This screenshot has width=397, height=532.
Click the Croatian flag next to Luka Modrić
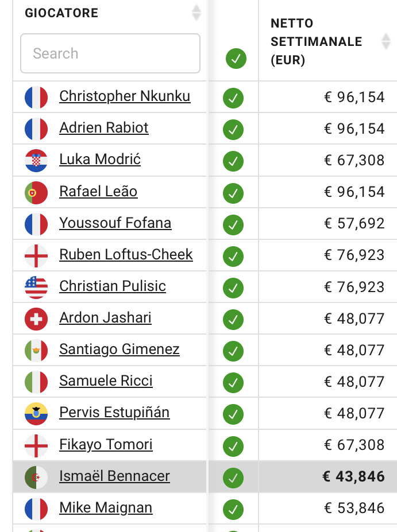36,161
